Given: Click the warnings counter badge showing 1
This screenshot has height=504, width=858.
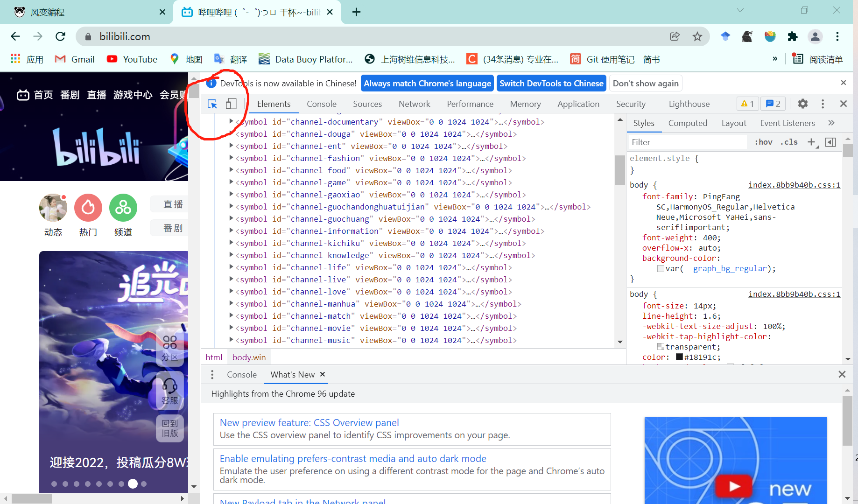Looking at the screenshot, I should [x=748, y=104].
